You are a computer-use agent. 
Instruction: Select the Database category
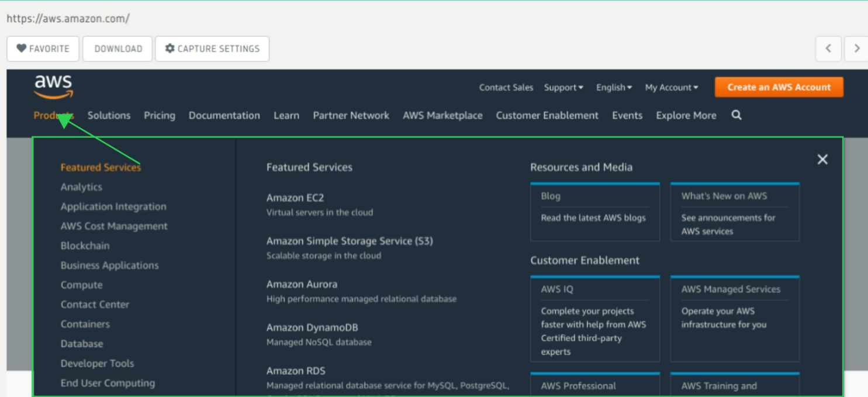[82, 344]
